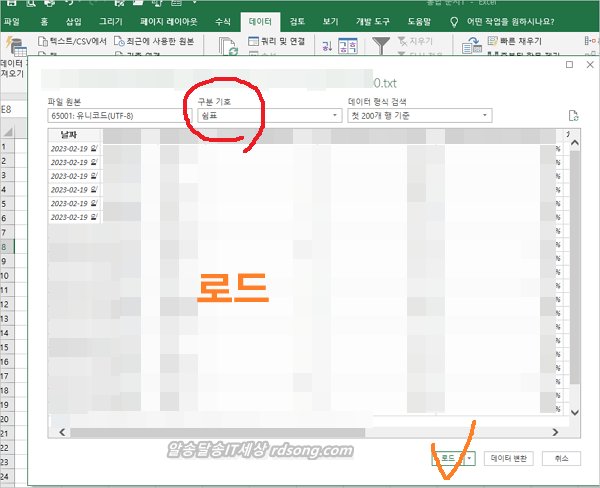Viewport: 600px width, 488px height.
Task: Expand the arrow next to 로드 button
Action: click(x=468, y=458)
